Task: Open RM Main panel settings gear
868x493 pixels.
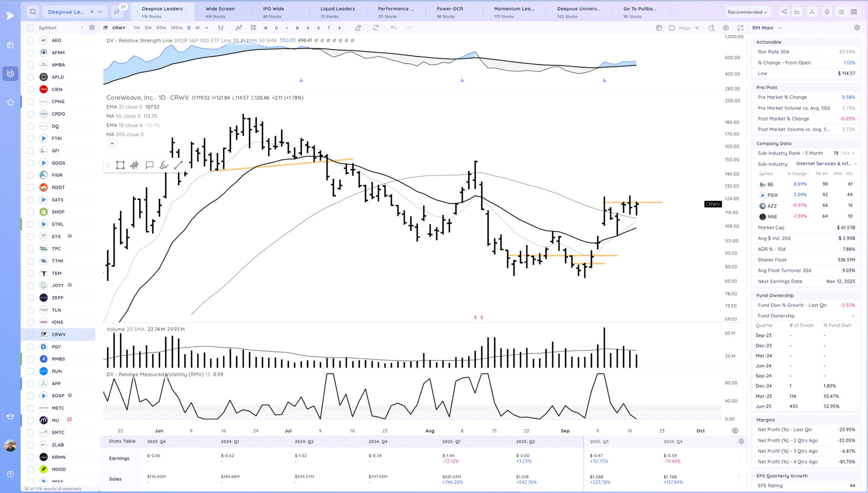Action: [x=857, y=28]
